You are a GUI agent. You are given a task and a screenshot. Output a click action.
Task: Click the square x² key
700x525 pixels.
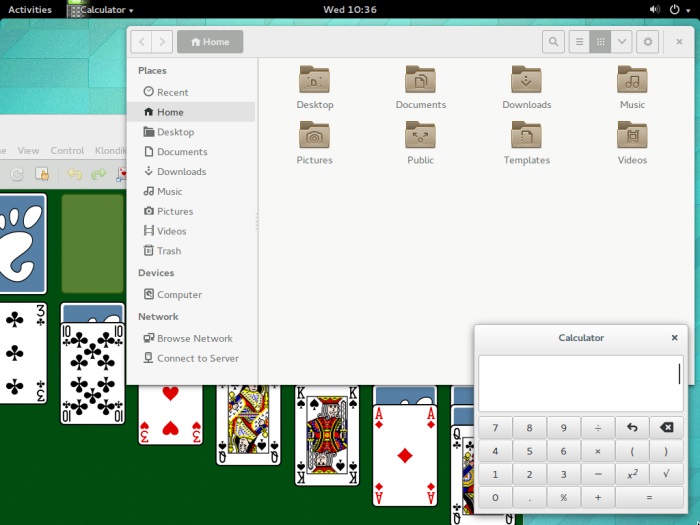(x=632, y=474)
